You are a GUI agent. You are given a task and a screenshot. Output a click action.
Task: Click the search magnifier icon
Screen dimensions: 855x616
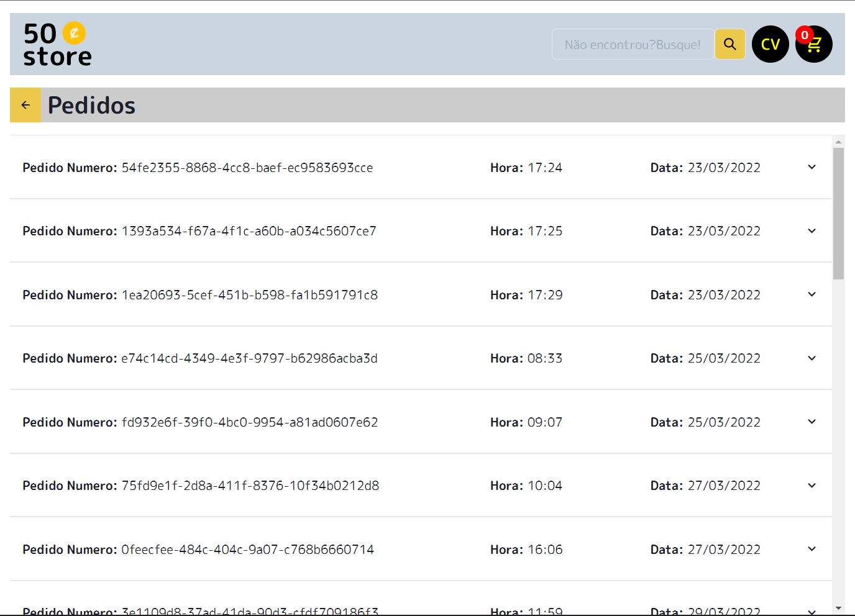(x=729, y=44)
